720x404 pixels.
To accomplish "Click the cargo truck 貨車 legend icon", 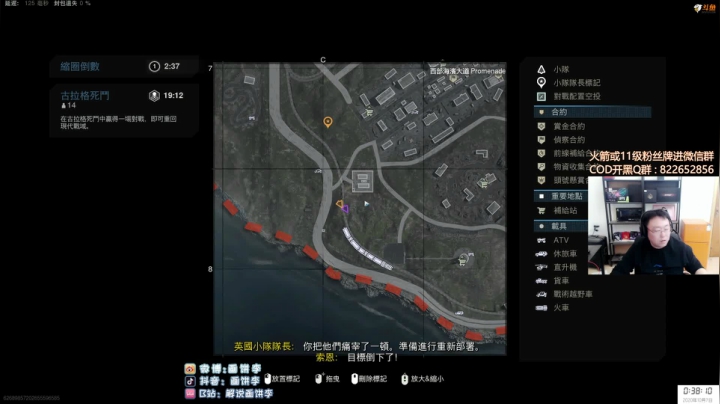I will (541, 281).
